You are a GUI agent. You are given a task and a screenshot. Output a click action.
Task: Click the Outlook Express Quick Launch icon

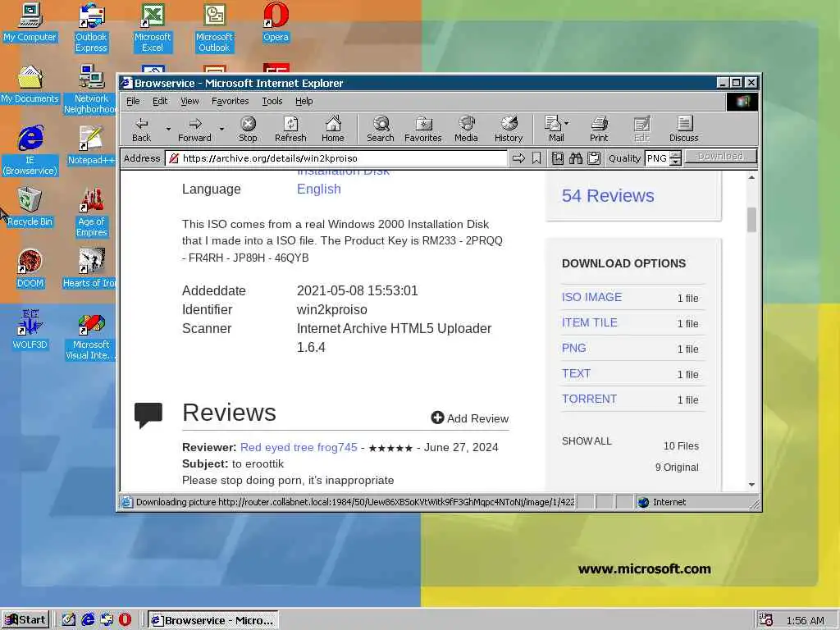tap(107, 620)
